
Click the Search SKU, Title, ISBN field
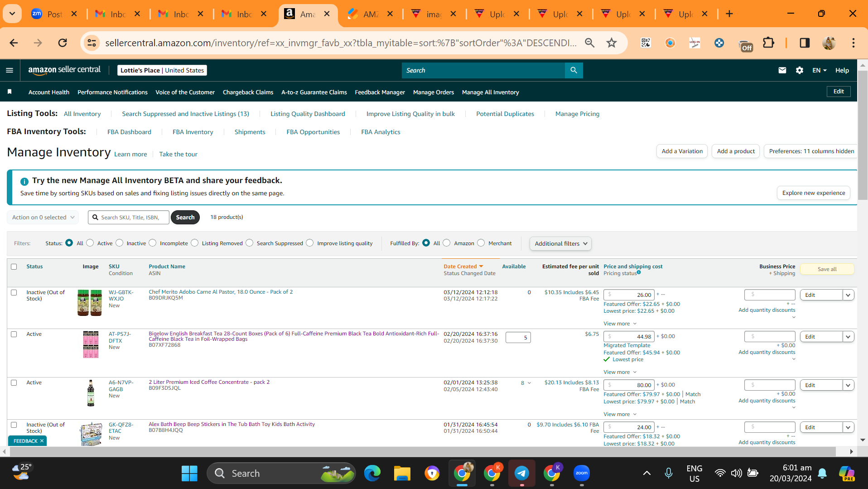(x=129, y=218)
